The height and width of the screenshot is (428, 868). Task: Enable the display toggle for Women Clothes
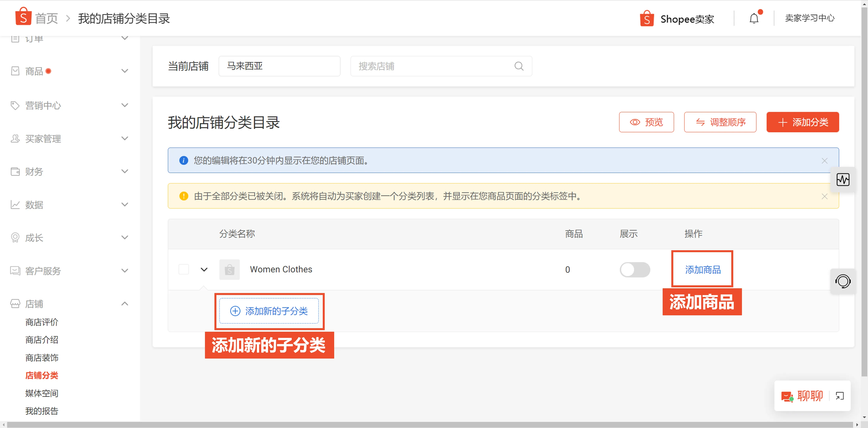click(x=635, y=270)
